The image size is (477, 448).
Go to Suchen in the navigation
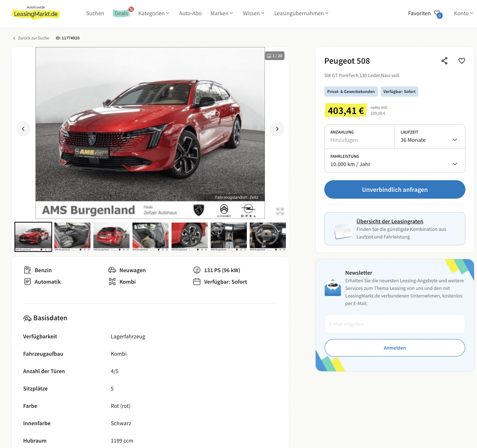pos(95,13)
